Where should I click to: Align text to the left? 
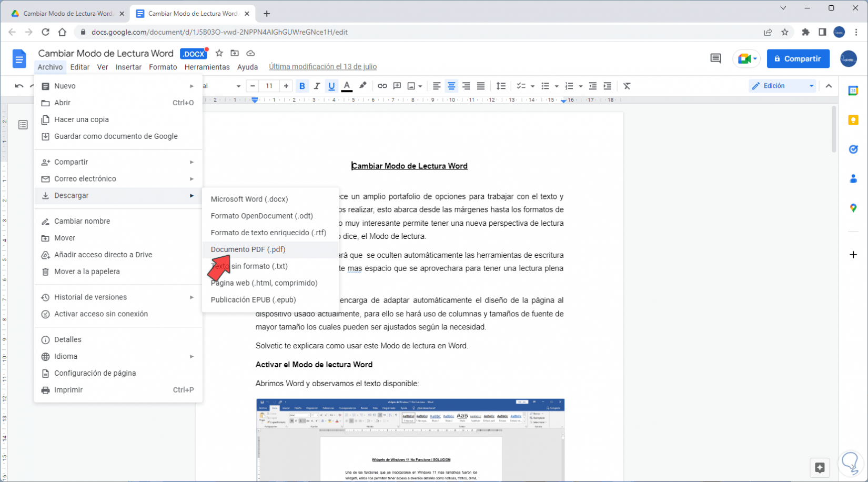(437, 86)
